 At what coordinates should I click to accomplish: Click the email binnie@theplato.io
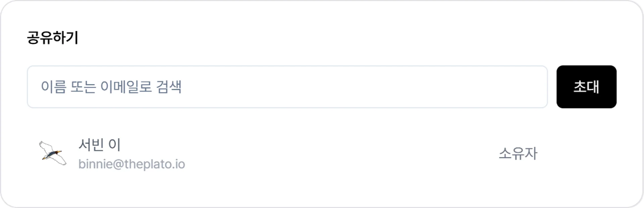coord(131,164)
